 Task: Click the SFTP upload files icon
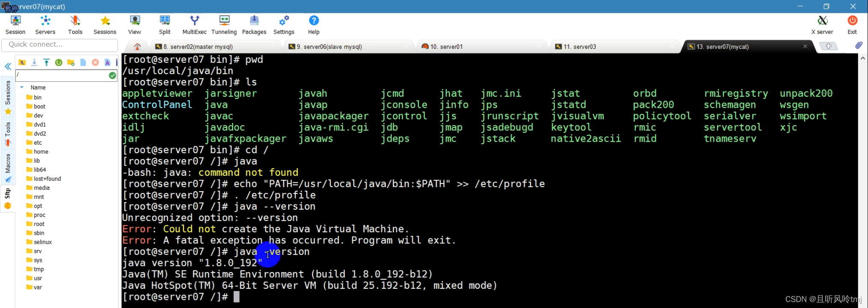pyautogui.click(x=47, y=62)
